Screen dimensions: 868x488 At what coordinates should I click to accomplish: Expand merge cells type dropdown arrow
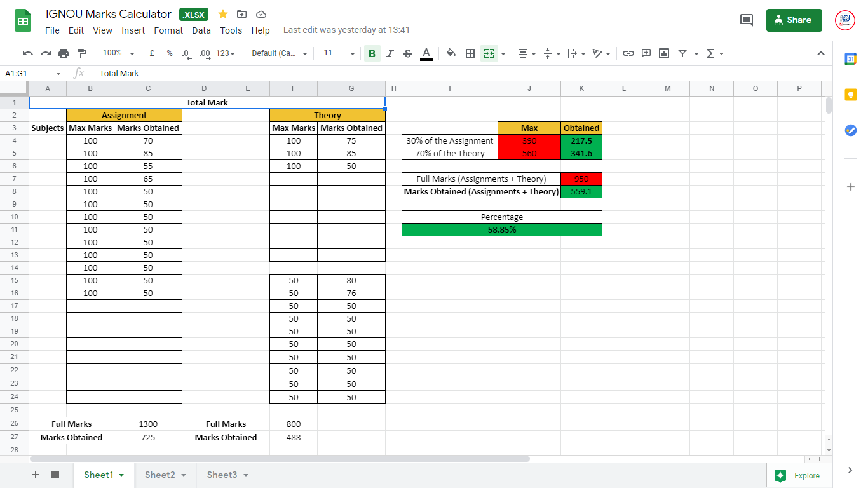503,53
